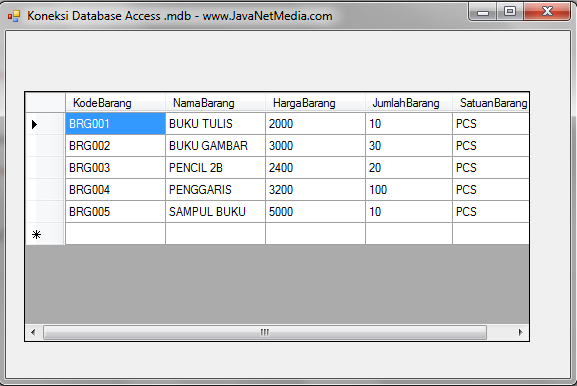Select the quantity 10 cell for SAMPUL BUKU

tap(409, 212)
